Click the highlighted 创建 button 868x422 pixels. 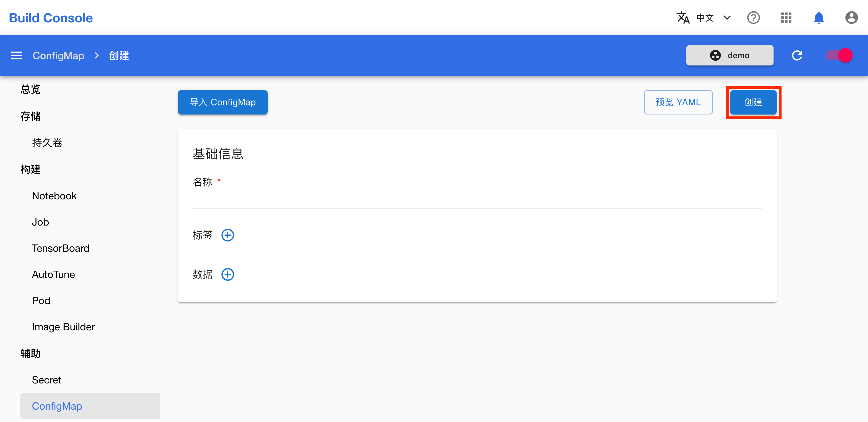753,102
